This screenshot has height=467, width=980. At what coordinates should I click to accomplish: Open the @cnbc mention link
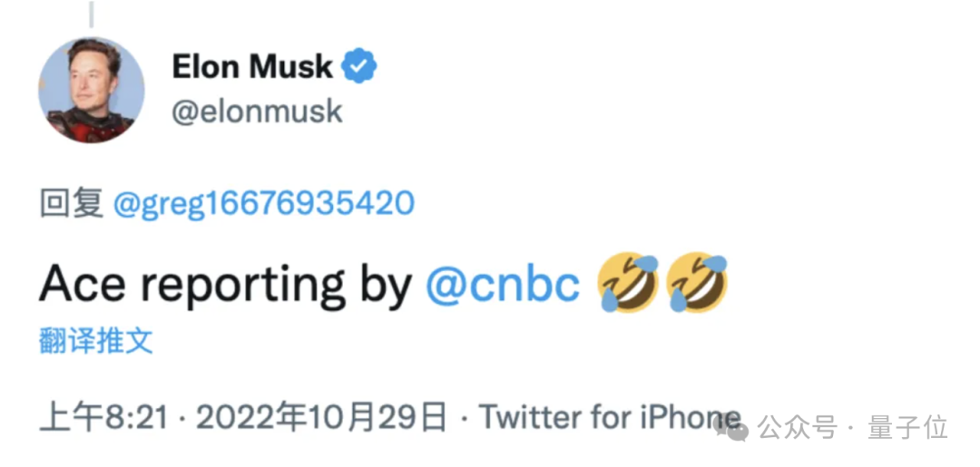point(503,285)
